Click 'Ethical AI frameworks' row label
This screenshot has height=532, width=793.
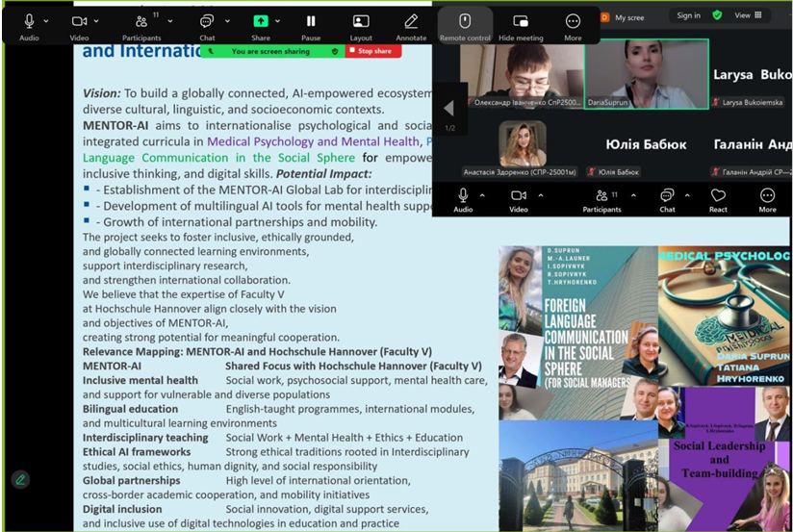(x=137, y=452)
